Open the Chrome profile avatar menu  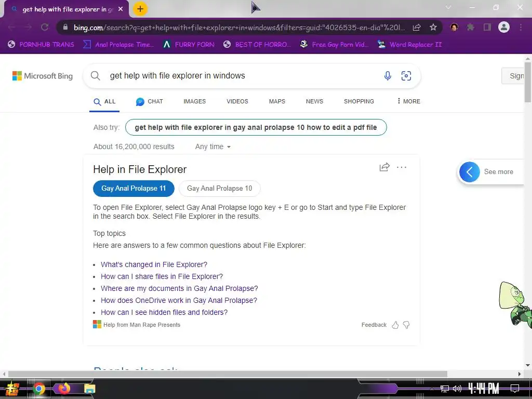pos(504,27)
